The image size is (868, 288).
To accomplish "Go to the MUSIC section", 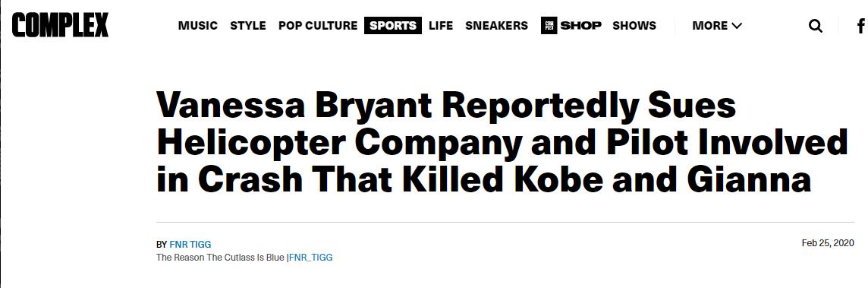I will [197, 26].
